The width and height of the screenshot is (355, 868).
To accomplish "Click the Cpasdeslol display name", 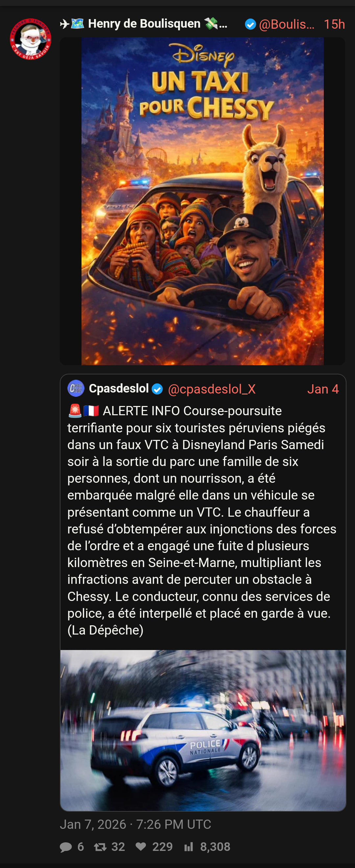I will pyautogui.click(x=119, y=389).
